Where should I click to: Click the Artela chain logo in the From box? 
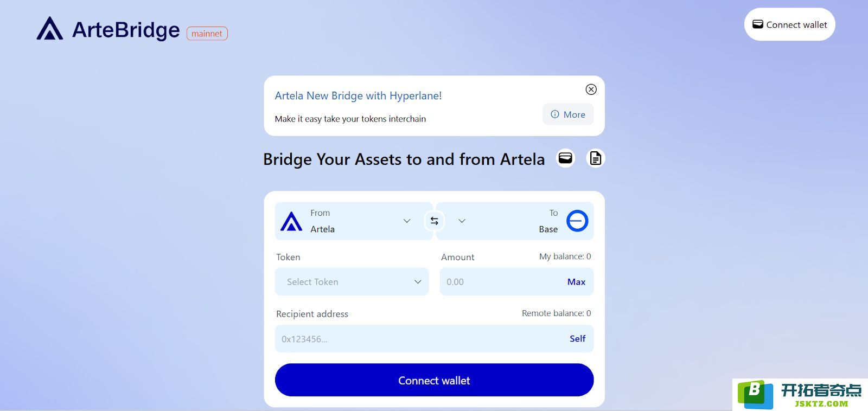click(291, 221)
